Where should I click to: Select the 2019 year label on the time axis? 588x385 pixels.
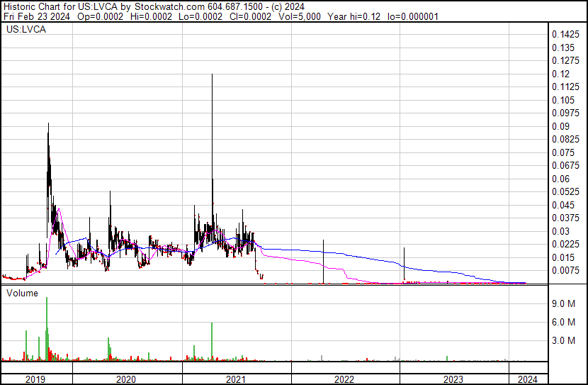(35, 379)
